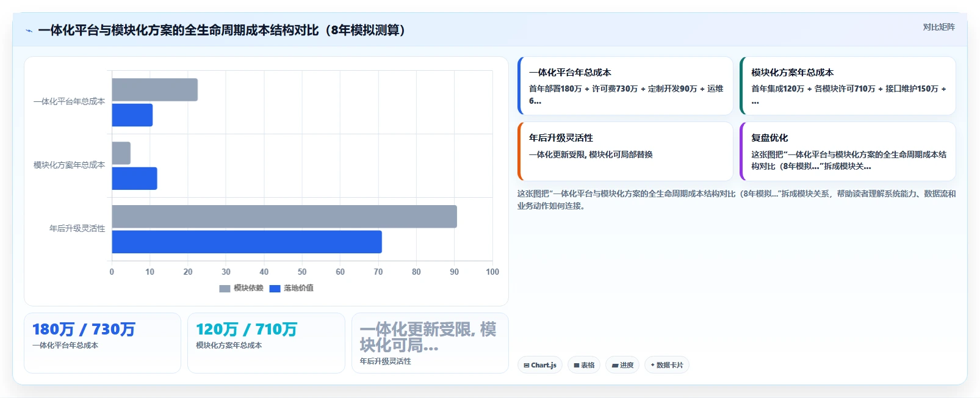
Task: Click the text 首年部署180万 + 许可费730万
Action: 583,89
